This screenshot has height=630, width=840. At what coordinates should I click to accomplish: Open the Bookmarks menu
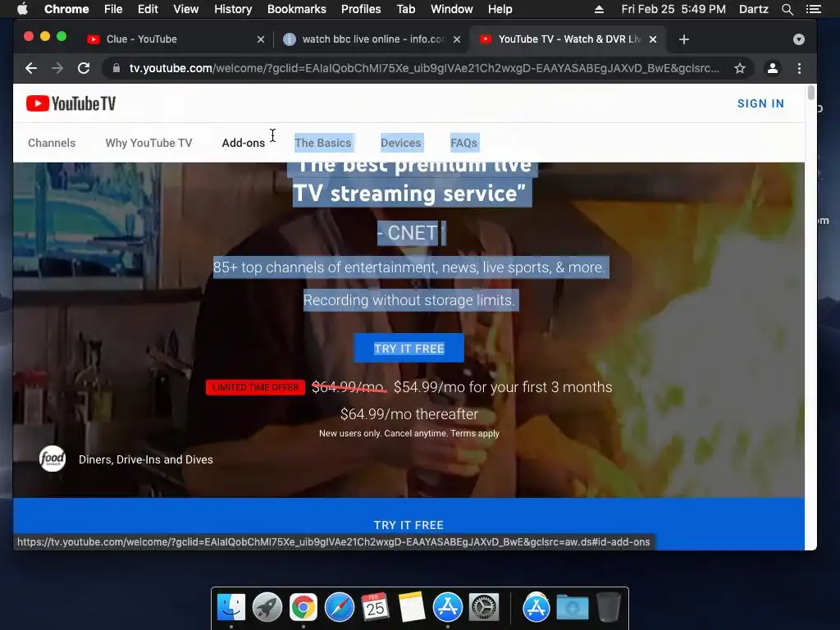[x=297, y=9]
